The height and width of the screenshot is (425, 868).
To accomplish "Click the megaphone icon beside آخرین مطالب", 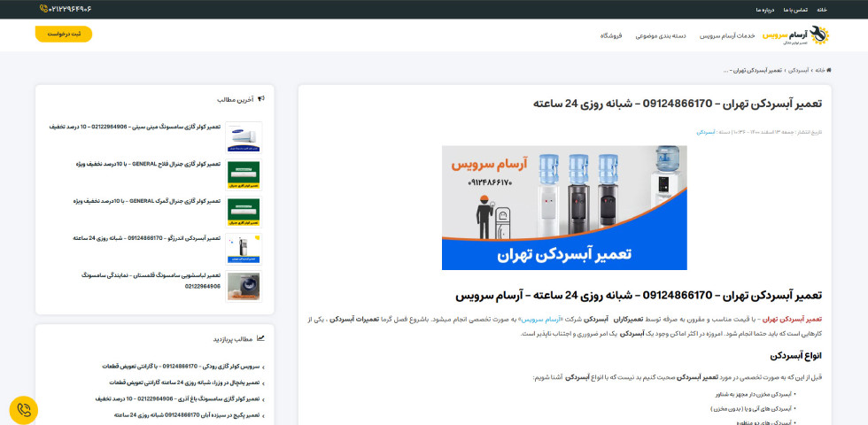I will 261,99.
